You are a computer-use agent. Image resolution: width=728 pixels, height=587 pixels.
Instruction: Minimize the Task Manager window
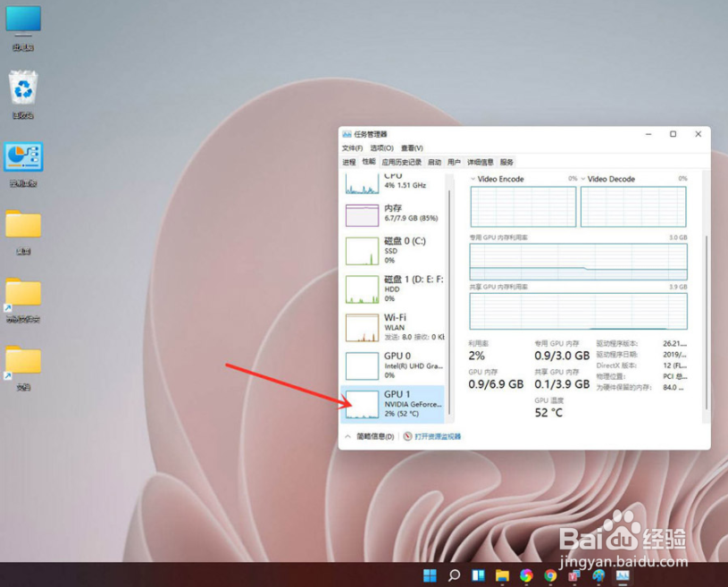tap(649, 134)
